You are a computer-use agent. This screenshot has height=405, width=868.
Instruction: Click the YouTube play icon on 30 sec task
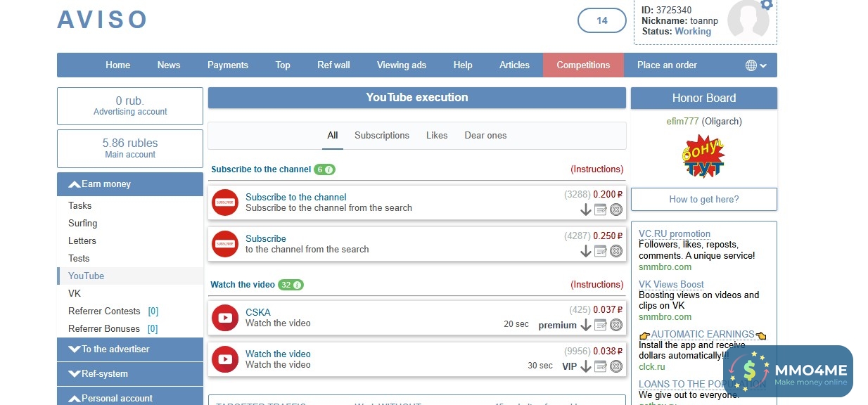coord(226,359)
